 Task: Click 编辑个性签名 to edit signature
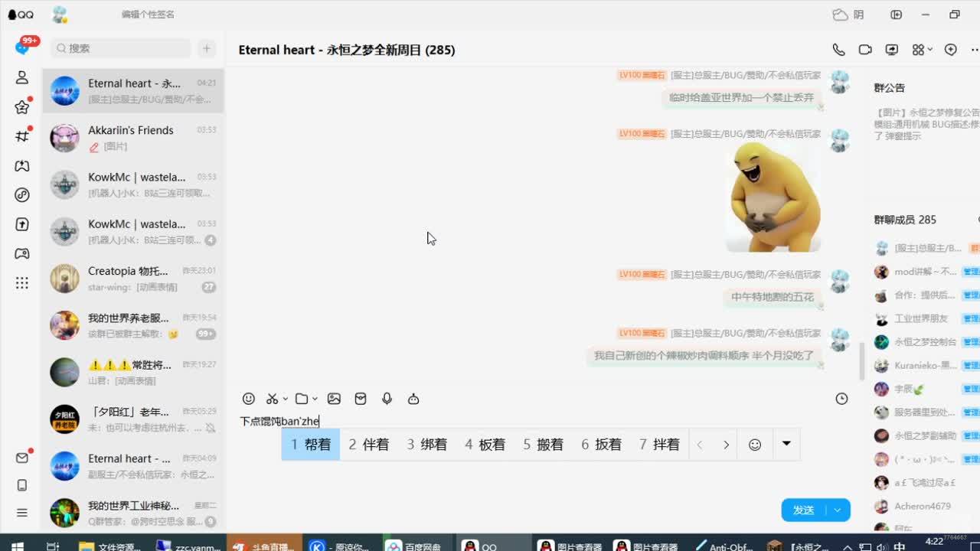148,15
